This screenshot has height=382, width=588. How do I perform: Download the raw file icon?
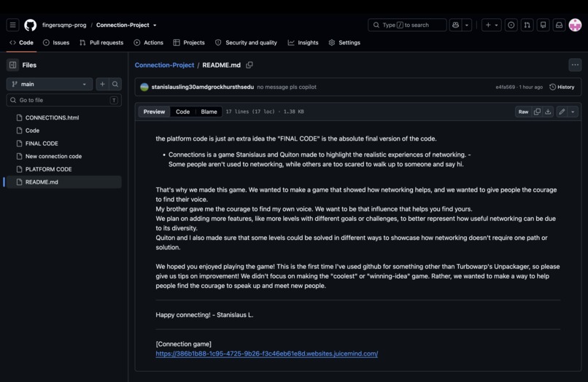[x=548, y=112]
